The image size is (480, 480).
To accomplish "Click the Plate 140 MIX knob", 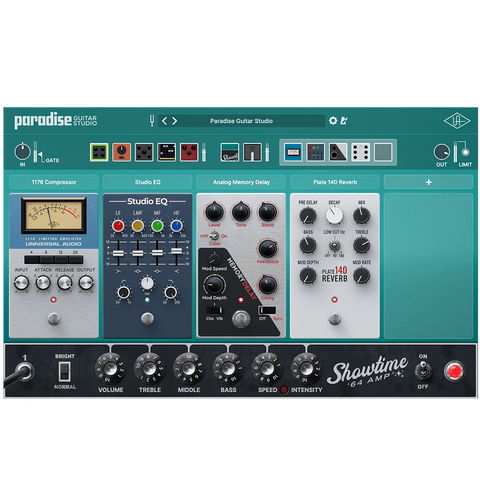I will pyautogui.click(x=362, y=215).
